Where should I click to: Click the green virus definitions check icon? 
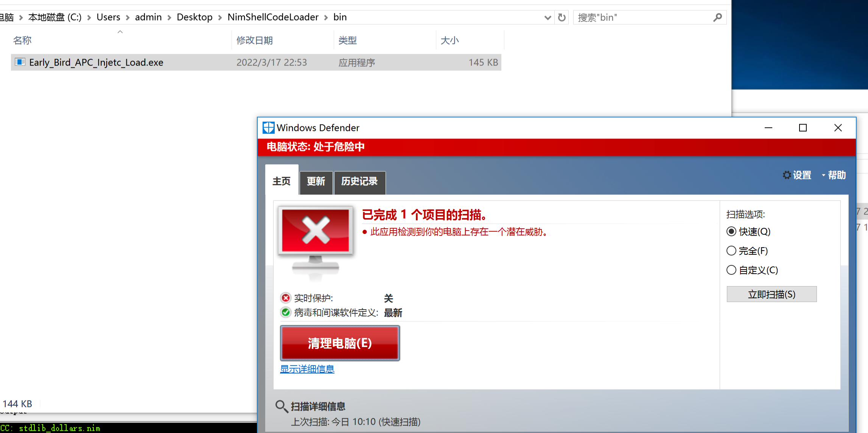[x=286, y=313]
